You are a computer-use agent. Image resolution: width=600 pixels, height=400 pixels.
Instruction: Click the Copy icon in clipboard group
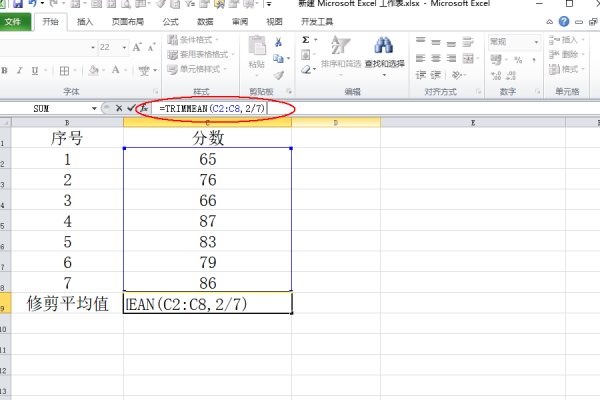click(x=278, y=58)
